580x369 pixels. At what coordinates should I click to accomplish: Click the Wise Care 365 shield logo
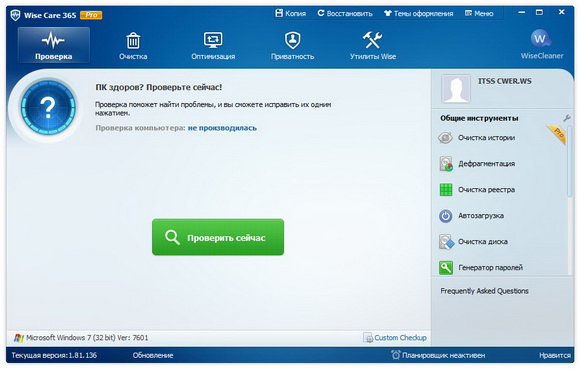point(15,15)
